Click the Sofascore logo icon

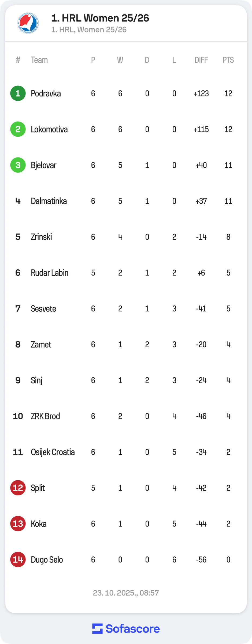coord(97,628)
